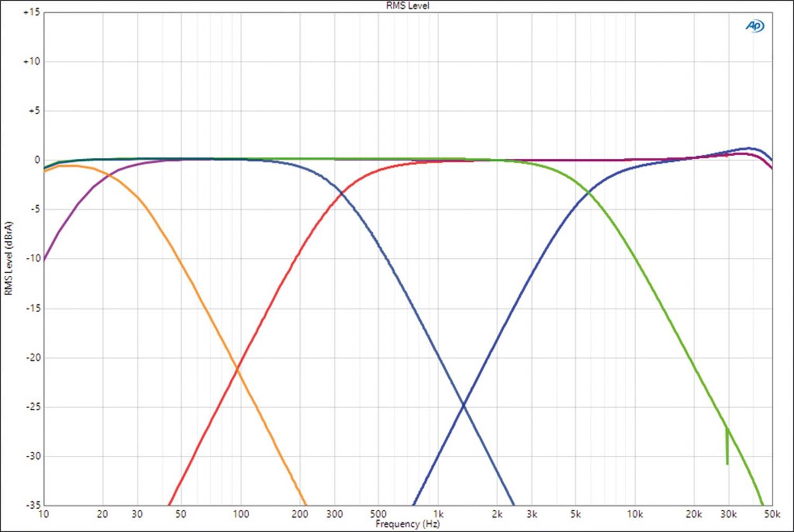The image size is (794, 532).
Task: Click the '-5' y-axis tick label
Action: pos(35,209)
